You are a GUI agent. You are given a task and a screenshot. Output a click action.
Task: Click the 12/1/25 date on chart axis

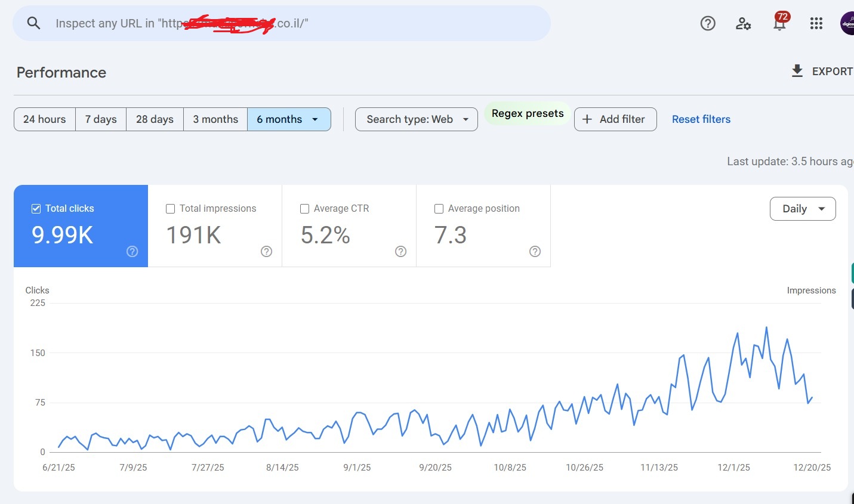click(x=733, y=468)
